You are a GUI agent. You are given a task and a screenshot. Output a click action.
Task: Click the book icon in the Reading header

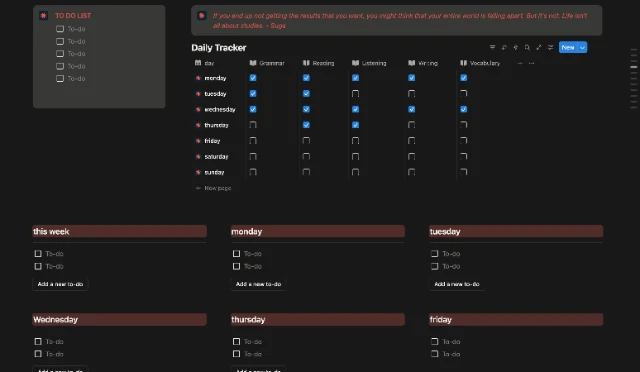(306, 63)
